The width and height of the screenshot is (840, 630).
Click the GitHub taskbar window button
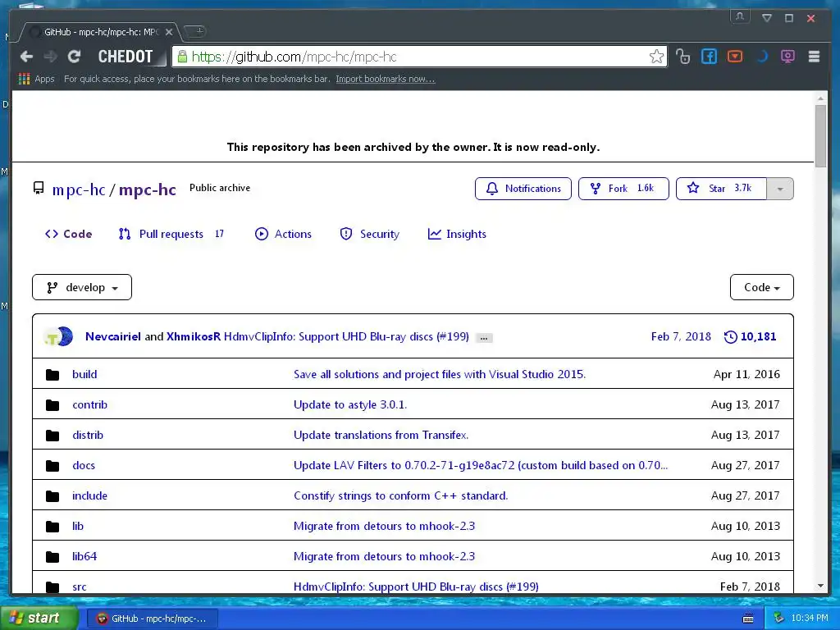[x=152, y=619]
